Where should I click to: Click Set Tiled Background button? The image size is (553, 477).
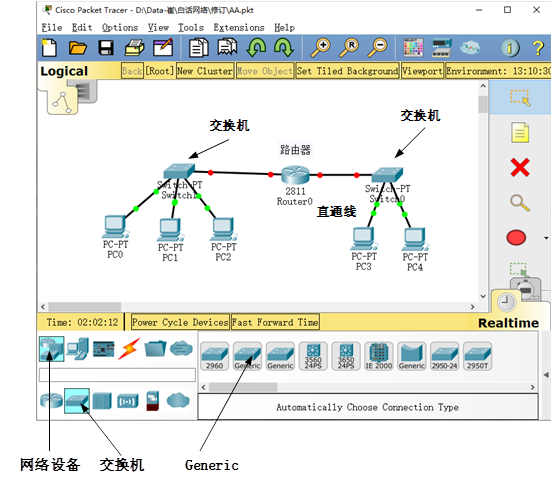pos(347,71)
